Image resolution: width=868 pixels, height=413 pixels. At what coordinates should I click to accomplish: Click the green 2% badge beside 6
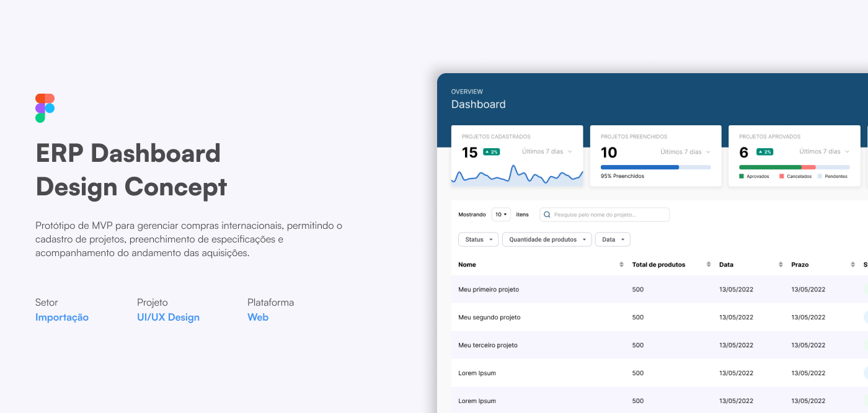coord(764,152)
